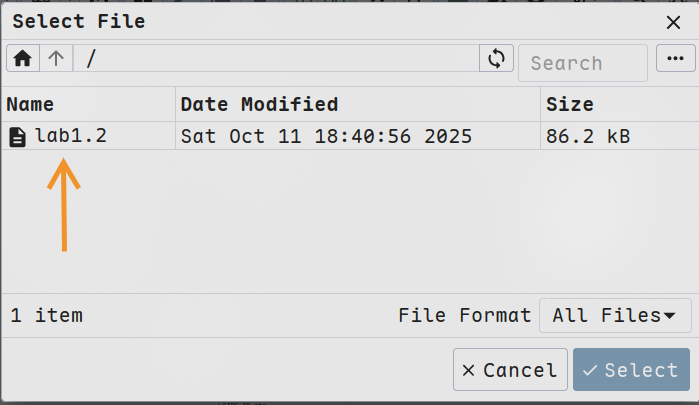Focus the Search input box
699x405 pixels.
tap(582, 63)
